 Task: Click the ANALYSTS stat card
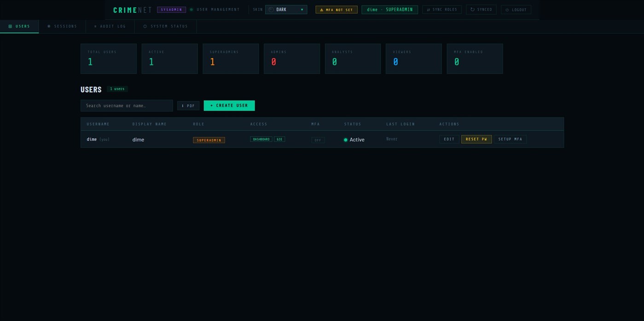pos(353,59)
